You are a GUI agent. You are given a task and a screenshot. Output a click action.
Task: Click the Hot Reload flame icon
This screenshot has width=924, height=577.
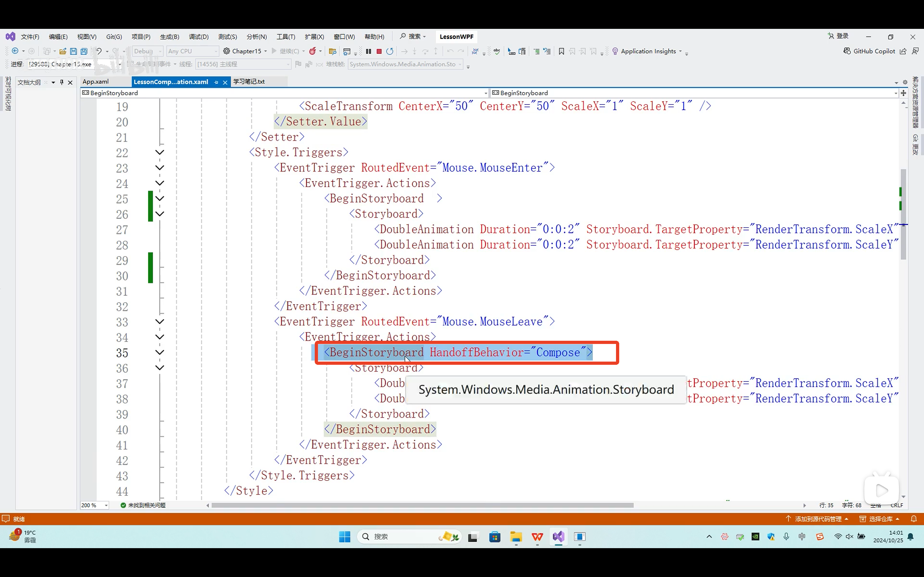[313, 51]
